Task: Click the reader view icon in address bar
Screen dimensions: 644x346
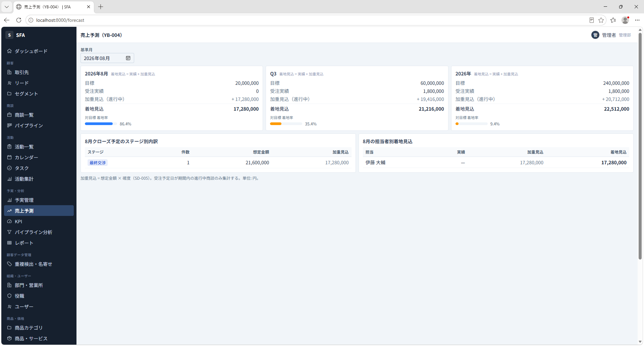Action: (x=592, y=20)
